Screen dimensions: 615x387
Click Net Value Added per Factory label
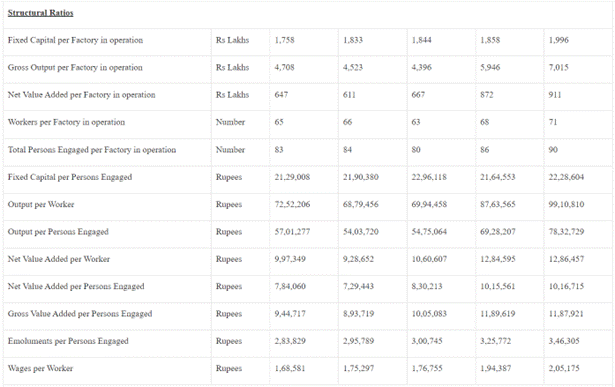pos(82,95)
